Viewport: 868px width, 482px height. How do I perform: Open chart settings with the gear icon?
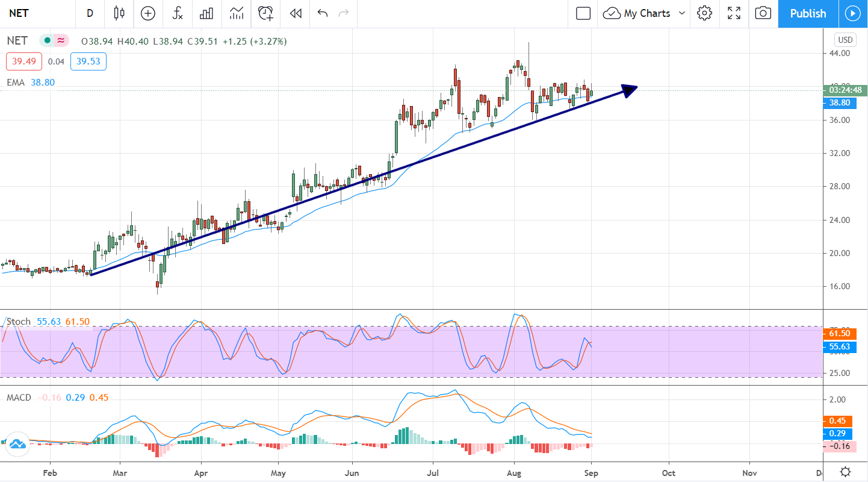coord(704,13)
